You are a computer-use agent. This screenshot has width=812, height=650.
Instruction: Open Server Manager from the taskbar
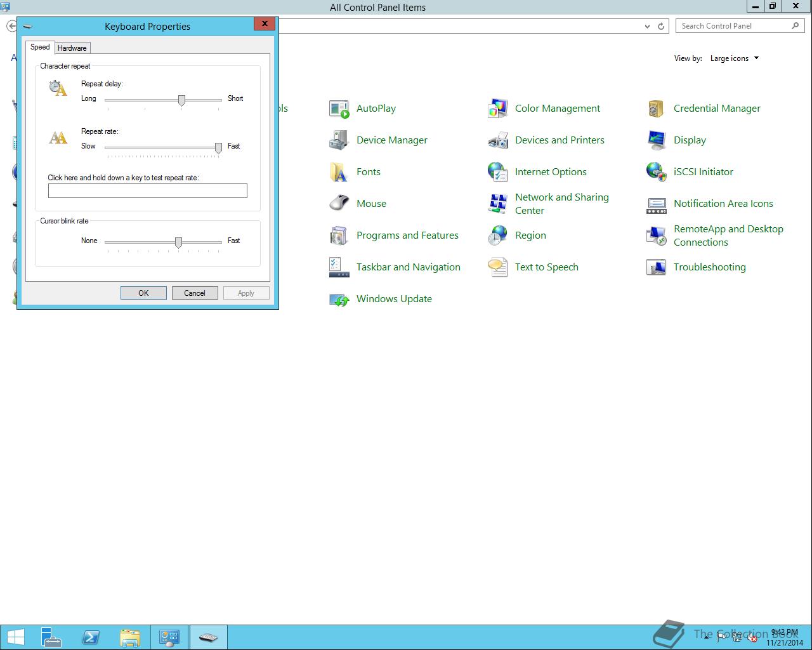[51, 637]
